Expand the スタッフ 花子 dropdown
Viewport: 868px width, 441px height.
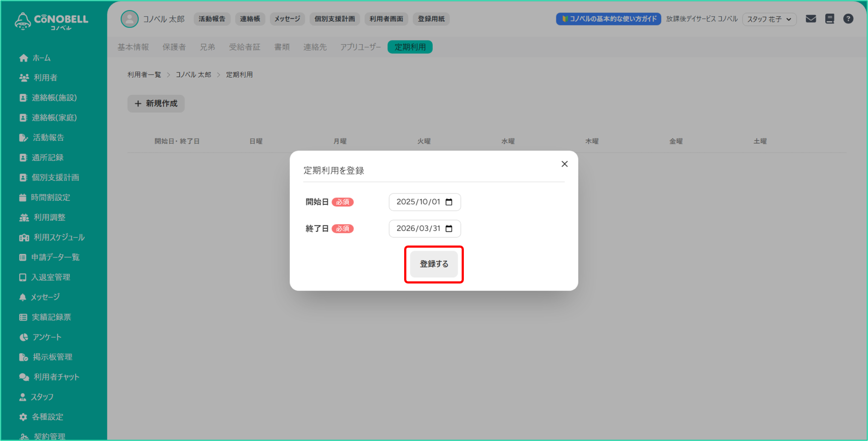[x=769, y=19]
